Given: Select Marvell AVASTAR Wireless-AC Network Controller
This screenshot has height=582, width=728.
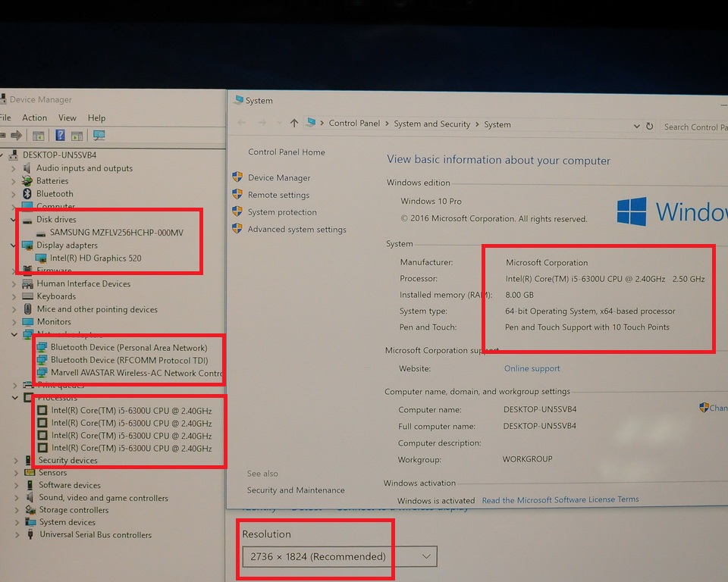Looking at the screenshot, I should [x=136, y=373].
